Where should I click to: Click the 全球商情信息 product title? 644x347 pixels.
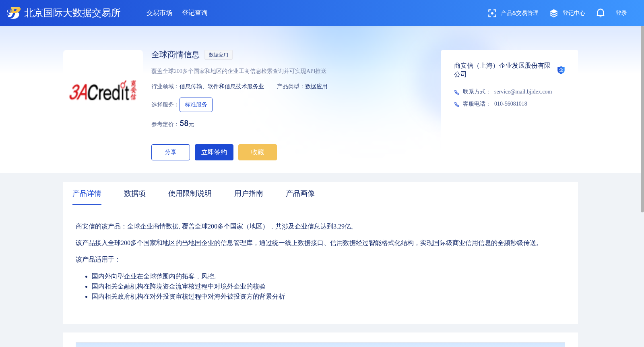coord(175,55)
